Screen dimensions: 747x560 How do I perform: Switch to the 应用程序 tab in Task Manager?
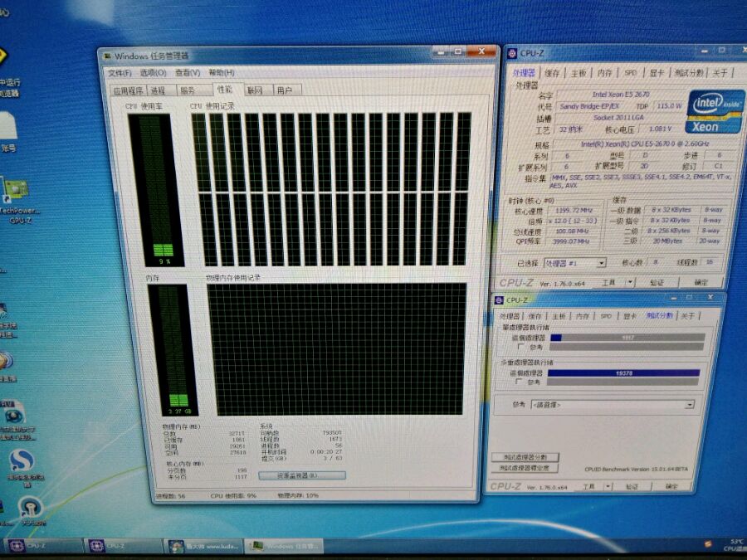tap(128, 90)
